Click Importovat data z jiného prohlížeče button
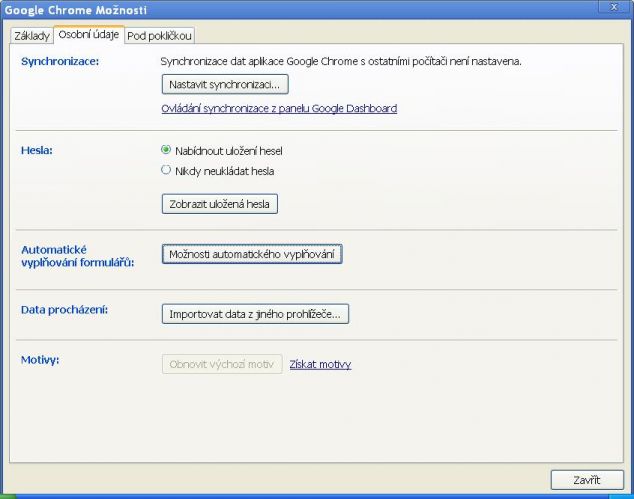The height and width of the screenshot is (499, 634). coord(255,314)
